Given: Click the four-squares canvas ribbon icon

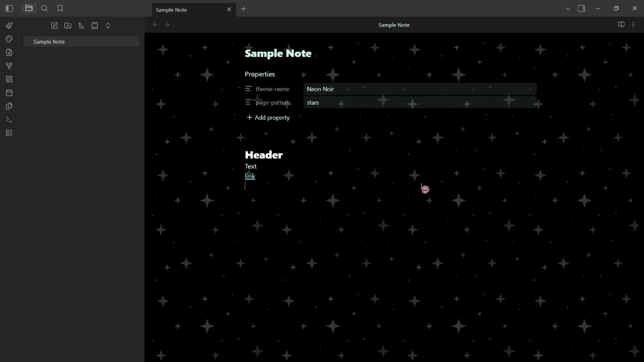Looking at the screenshot, I should point(9,79).
